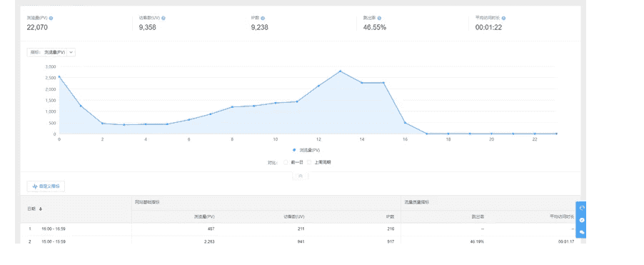Click the 1,500 y-axis label
This screenshot has height=265, width=644.
coord(50,100)
